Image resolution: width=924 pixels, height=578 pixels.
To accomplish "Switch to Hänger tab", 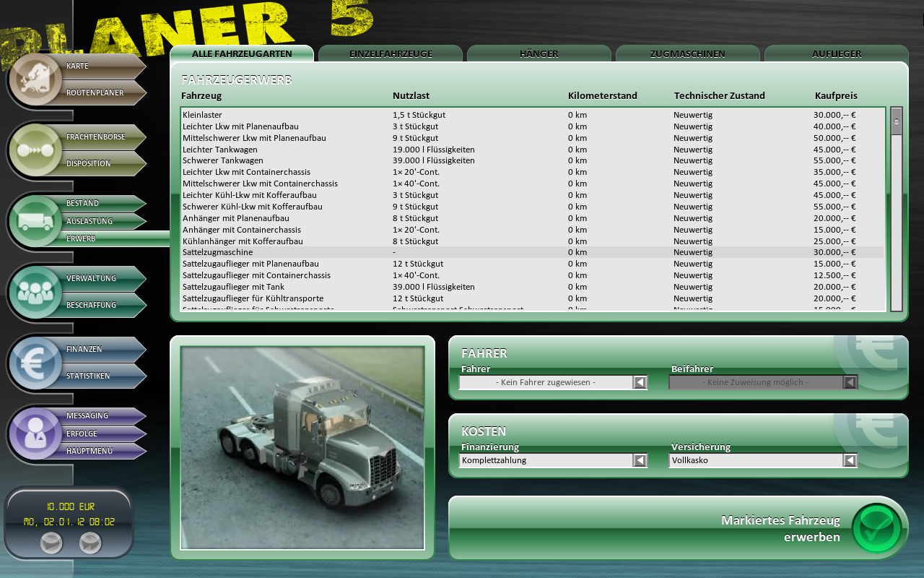I will 539,53.
